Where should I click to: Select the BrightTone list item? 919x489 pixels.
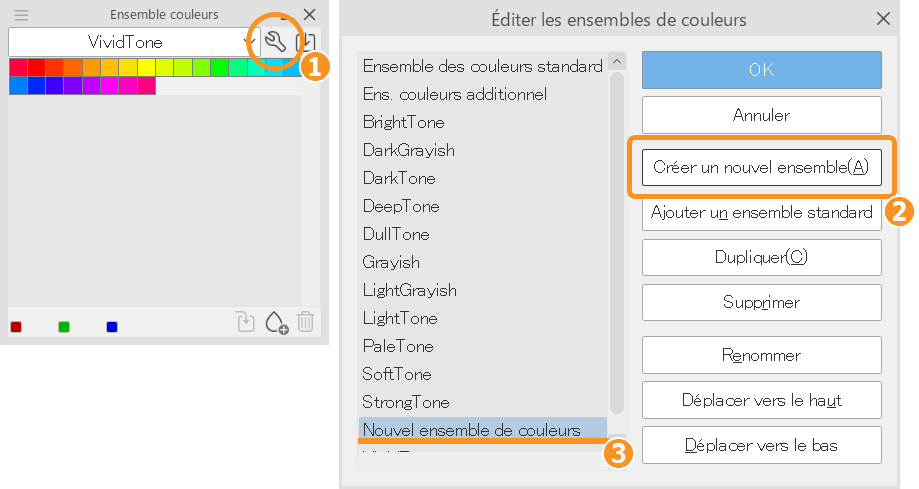(404, 122)
